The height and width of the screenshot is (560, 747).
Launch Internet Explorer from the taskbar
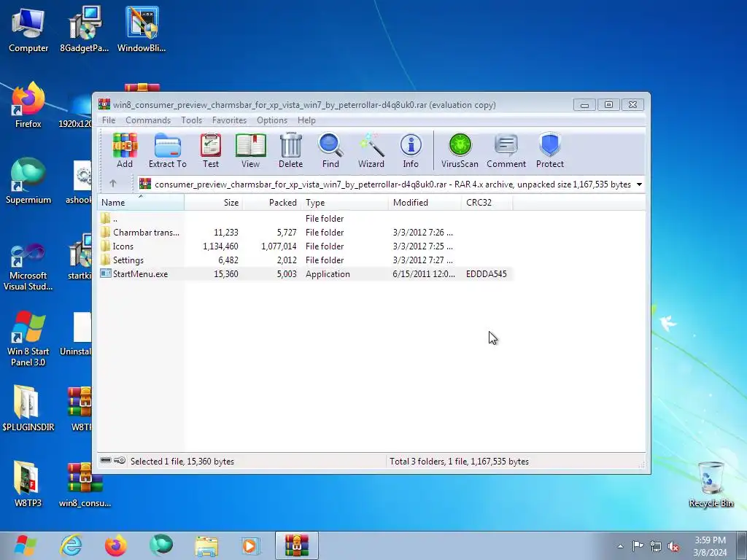(x=71, y=545)
